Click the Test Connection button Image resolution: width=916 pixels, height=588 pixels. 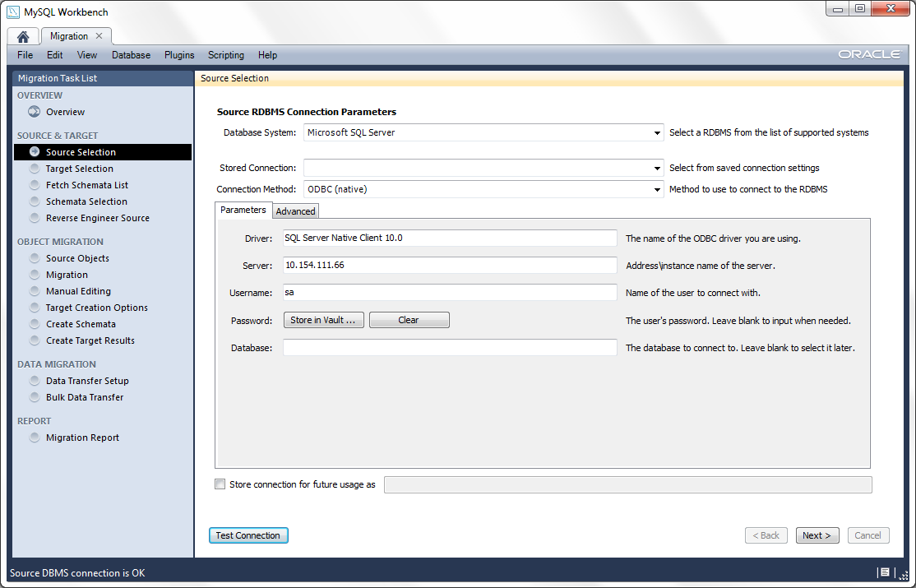[x=248, y=535]
